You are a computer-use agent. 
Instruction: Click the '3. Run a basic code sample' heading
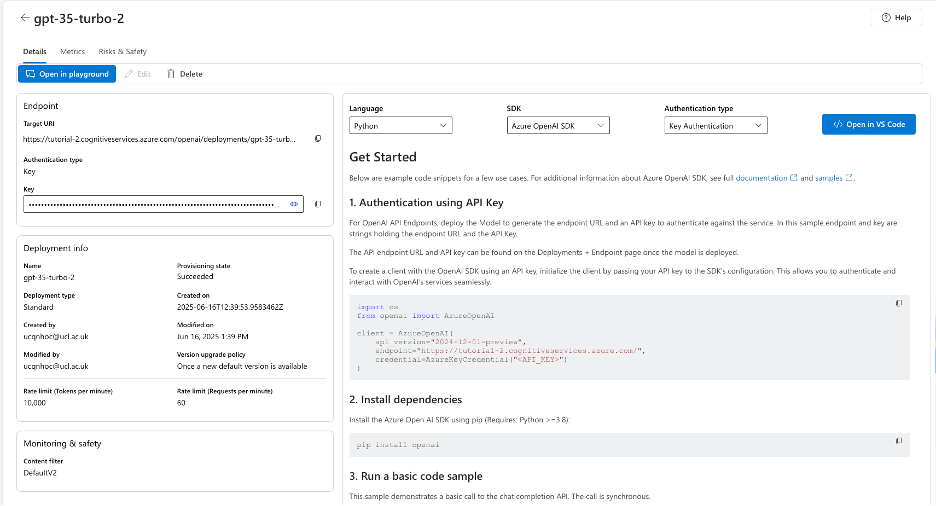415,476
